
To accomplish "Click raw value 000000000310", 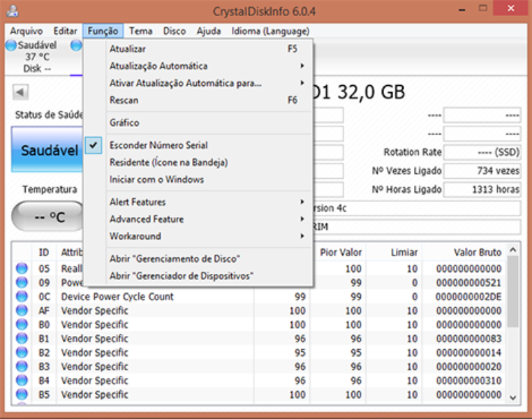I will point(468,381).
